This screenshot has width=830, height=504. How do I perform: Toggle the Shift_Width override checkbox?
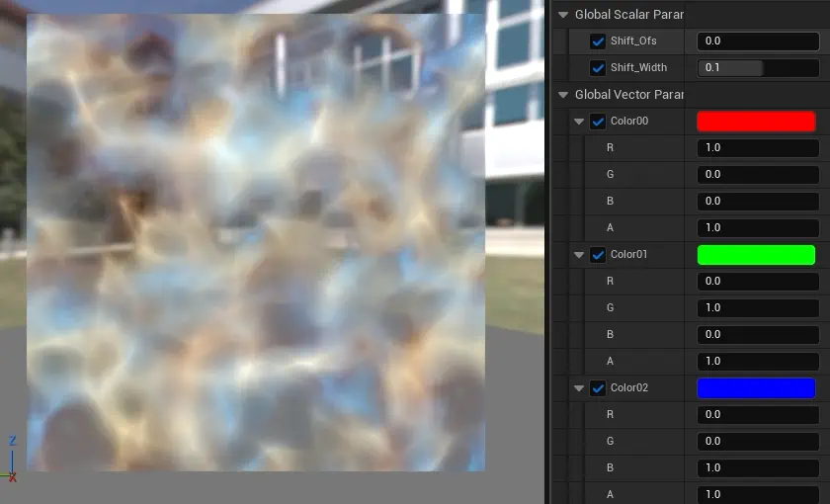[598, 68]
